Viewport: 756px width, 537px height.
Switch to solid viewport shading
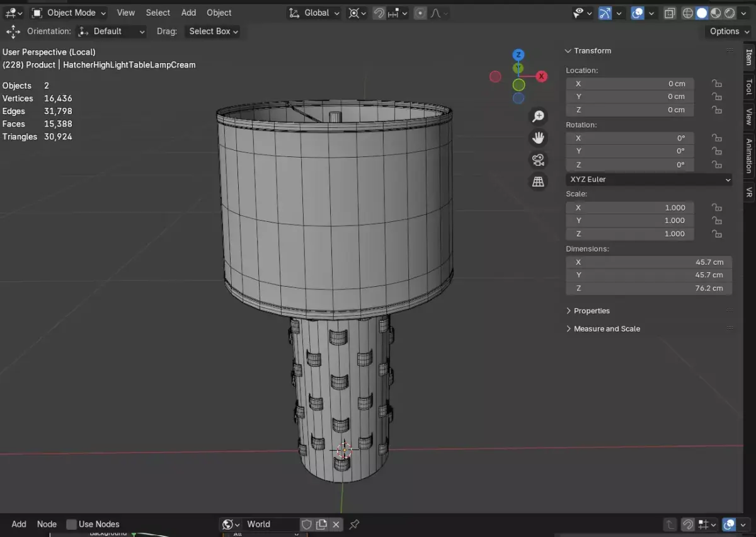(x=701, y=13)
